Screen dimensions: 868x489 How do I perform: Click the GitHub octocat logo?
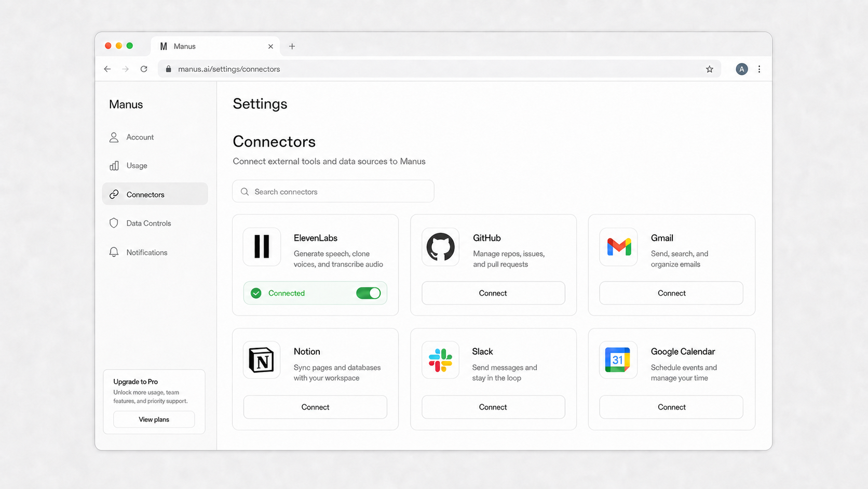pos(440,247)
